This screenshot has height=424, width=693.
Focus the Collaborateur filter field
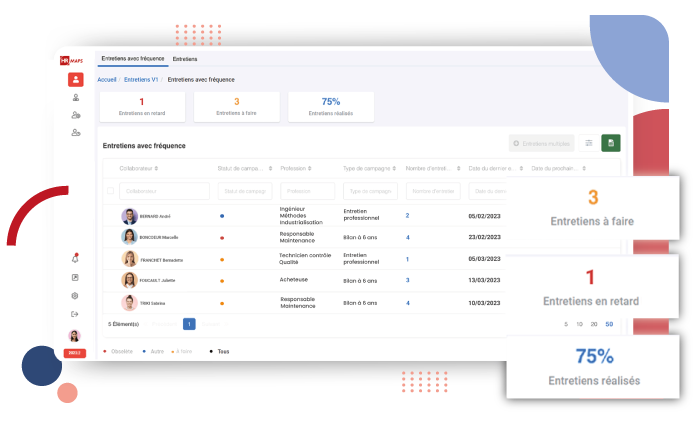[164, 191]
